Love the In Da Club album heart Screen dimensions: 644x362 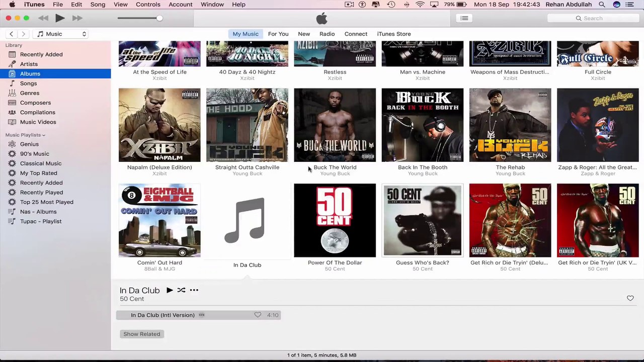[x=630, y=298]
